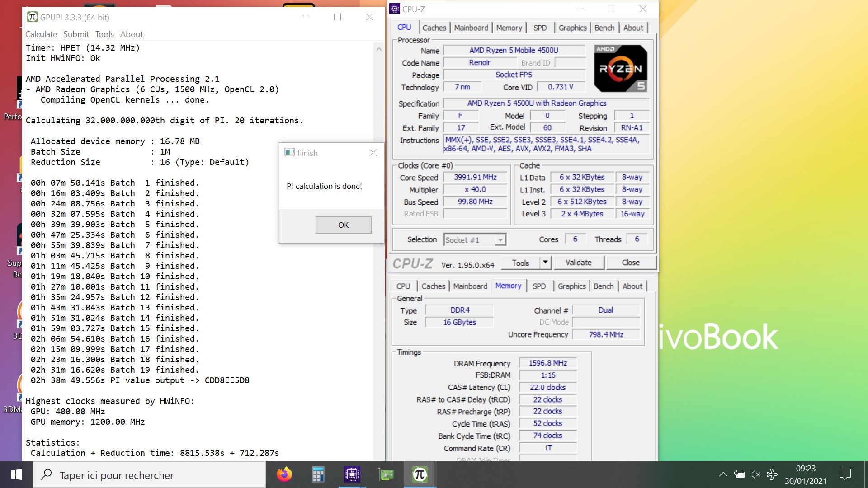Open the Windows Start menu
The height and width of the screenshot is (488, 868).
pos(16,474)
